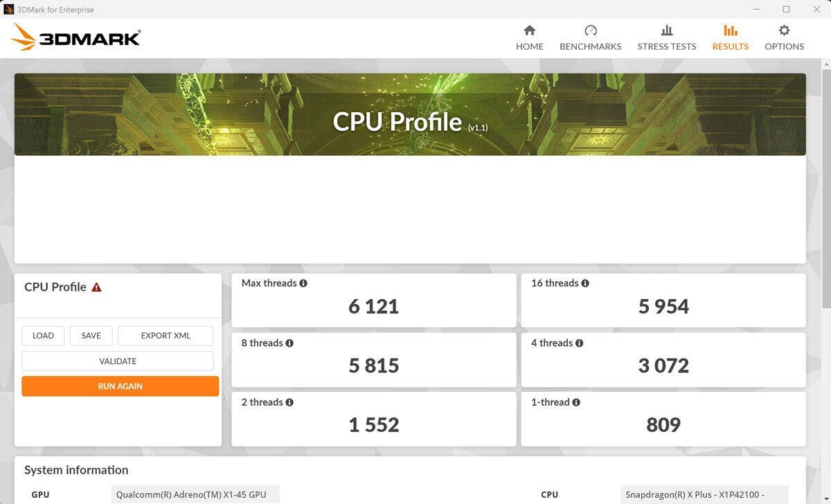Click the Results chart icon

point(731,30)
